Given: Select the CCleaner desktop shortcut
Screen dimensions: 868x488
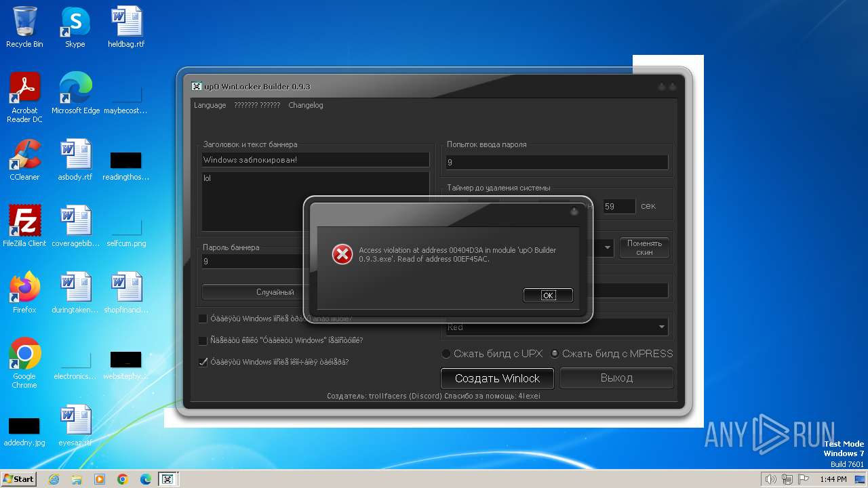Looking at the screenshot, I should coord(24,160).
